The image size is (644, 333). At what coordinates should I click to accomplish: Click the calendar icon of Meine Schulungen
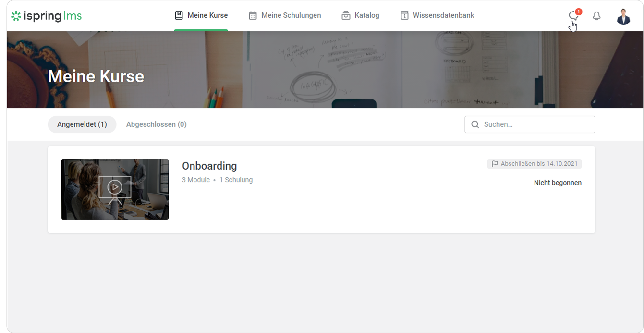click(x=253, y=15)
